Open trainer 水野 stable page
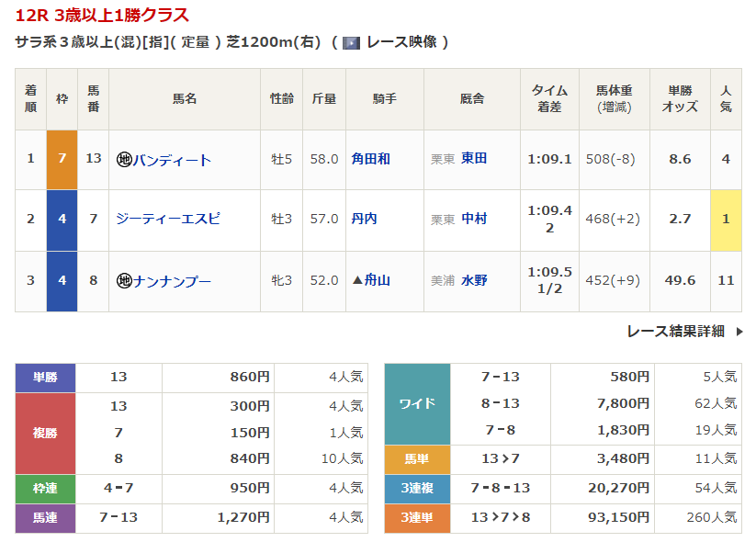Viewport: 756px width, 542px height. [x=474, y=280]
